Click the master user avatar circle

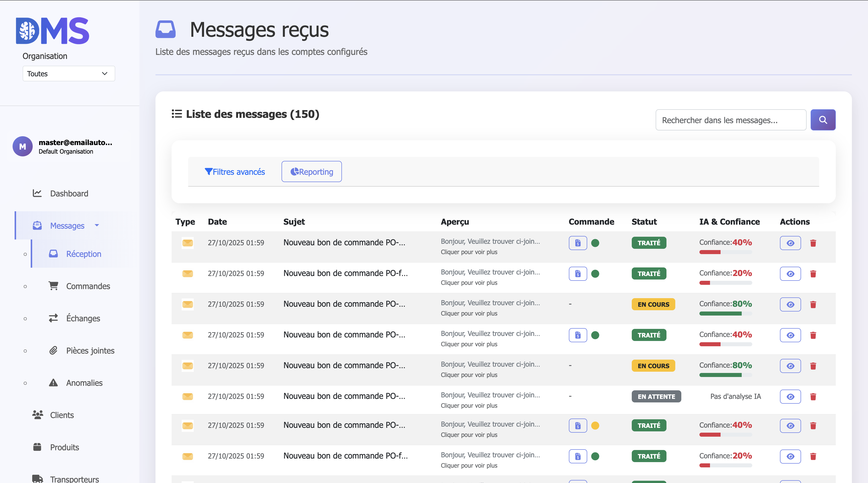pos(23,146)
